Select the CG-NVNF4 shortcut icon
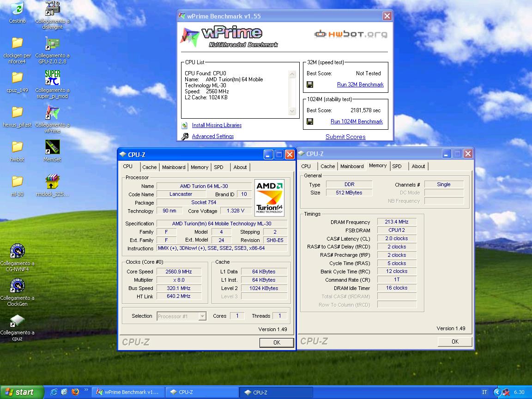The image size is (532, 399). coord(17,251)
